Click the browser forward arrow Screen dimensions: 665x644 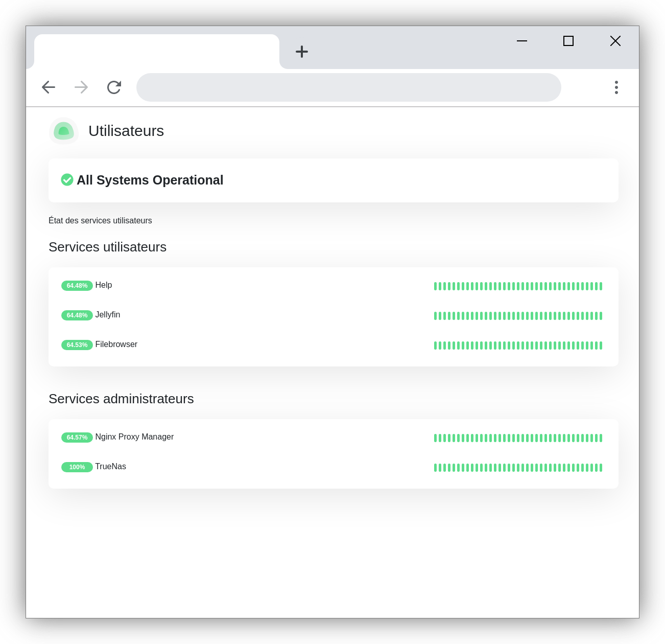coord(81,87)
